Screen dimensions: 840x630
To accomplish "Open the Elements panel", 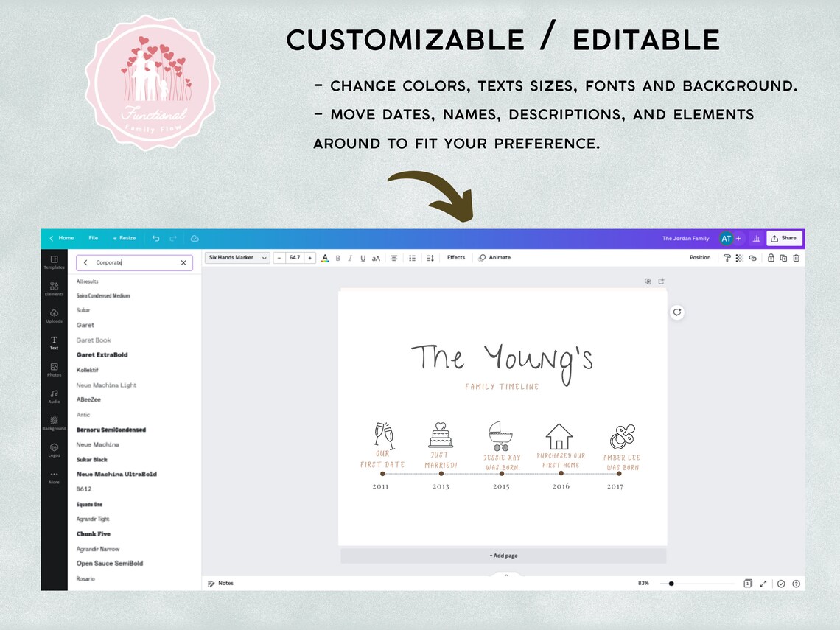I will [x=53, y=290].
